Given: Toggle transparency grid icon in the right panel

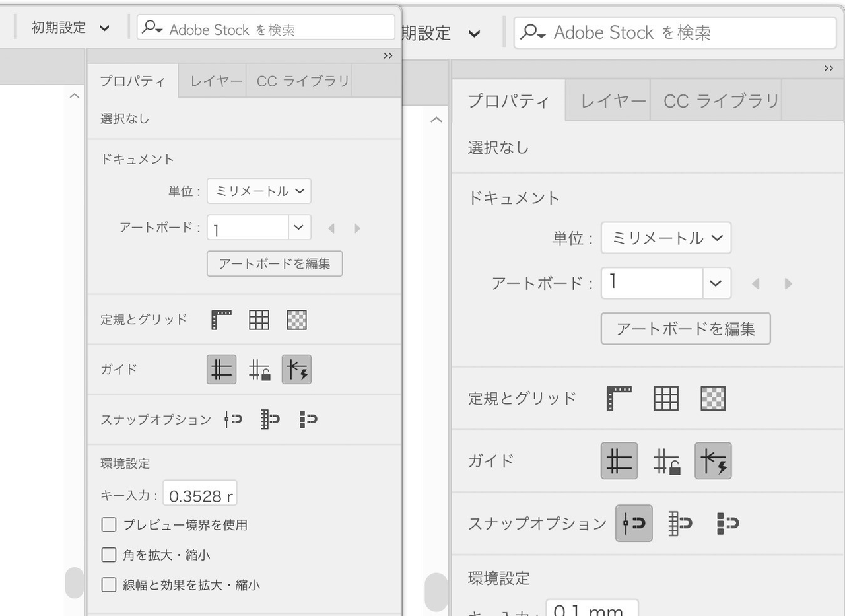Looking at the screenshot, I should (x=713, y=398).
